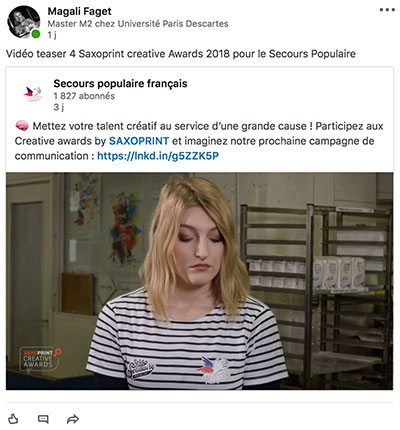Click the Vidéo teaser 4 Saxoprint caption text
This screenshot has height=430, width=400.
pos(181,54)
